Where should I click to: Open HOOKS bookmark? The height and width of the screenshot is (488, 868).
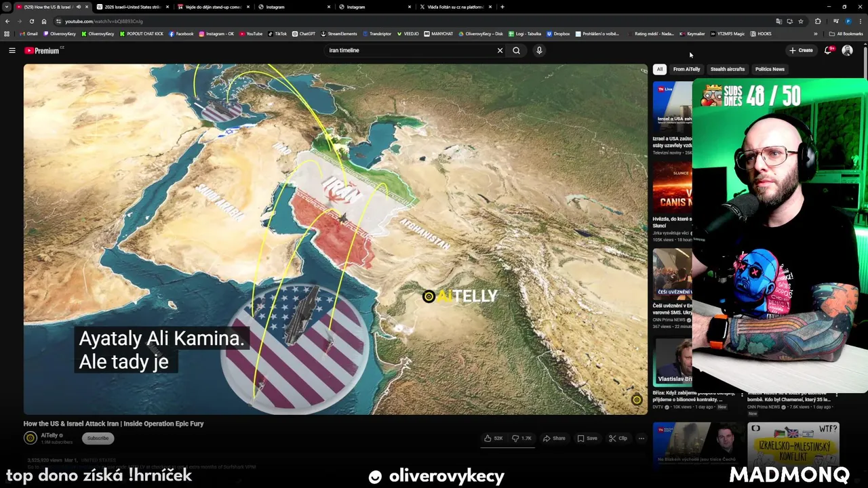click(x=761, y=34)
